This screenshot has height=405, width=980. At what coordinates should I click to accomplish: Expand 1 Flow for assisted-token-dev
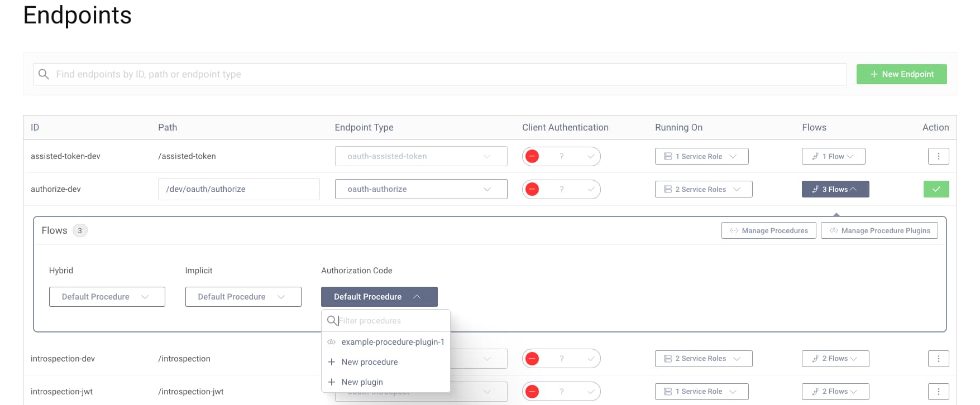tap(833, 156)
